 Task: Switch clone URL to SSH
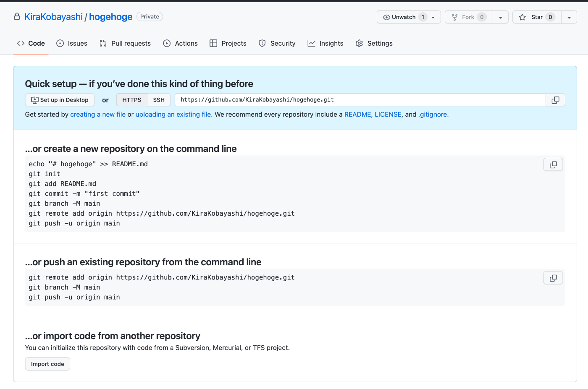click(159, 100)
